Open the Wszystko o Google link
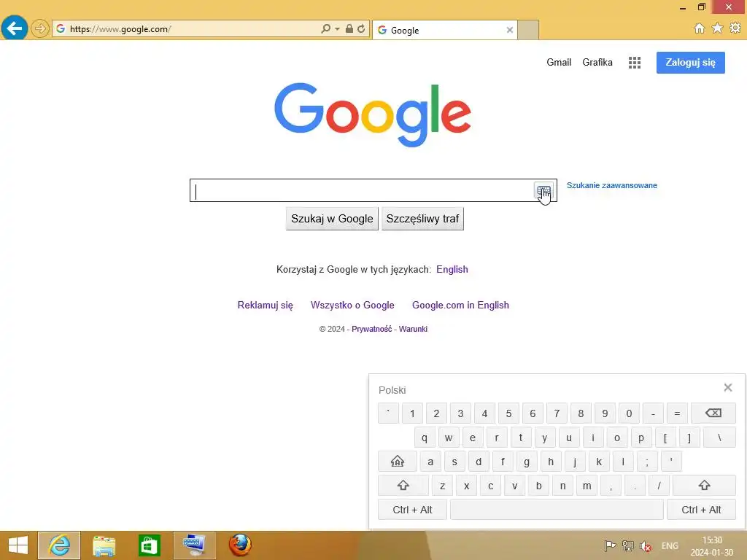Screen dimensions: 747x560 pos(352,306)
